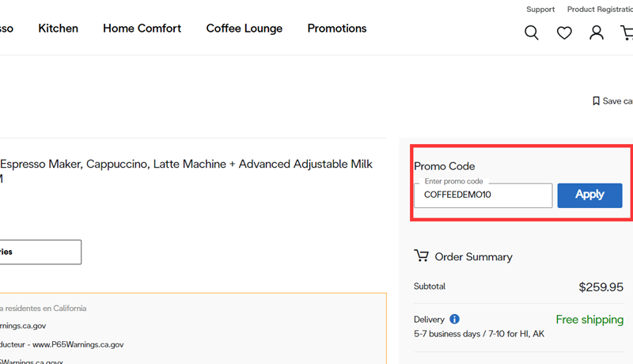Click the Order Summary cart icon
Viewport: 633px width, 364px height.
point(422,256)
